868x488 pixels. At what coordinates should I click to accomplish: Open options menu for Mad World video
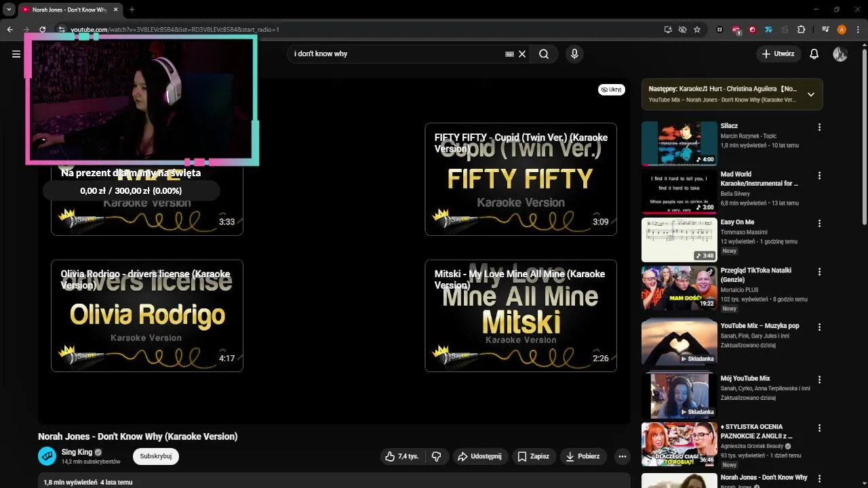pos(819,176)
